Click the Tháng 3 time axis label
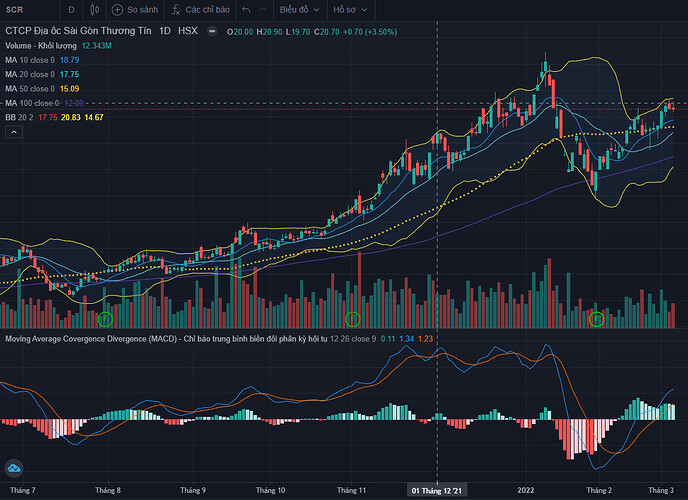The width and height of the screenshot is (688, 500). (661, 490)
